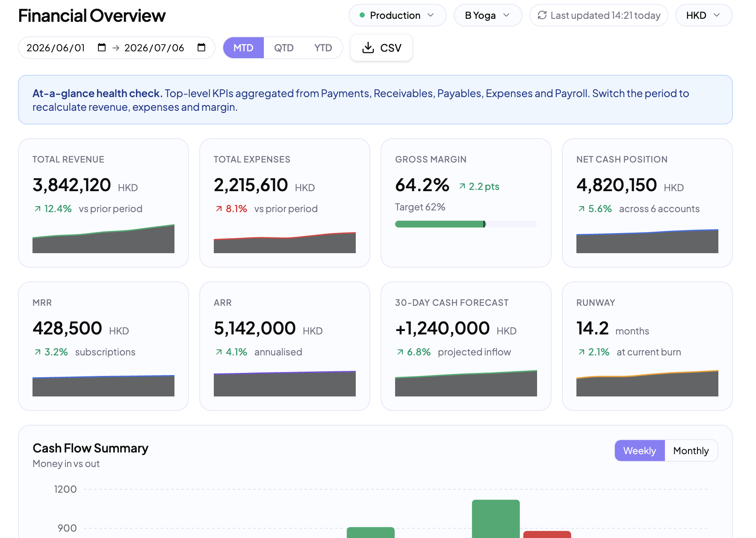The image size is (756, 538).
Task: Click the Total Revenue sparkline chart
Action: 103,239
